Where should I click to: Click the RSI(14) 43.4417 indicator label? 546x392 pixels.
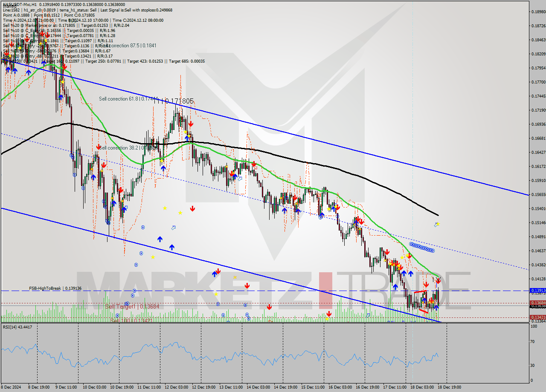[x=17, y=327]
